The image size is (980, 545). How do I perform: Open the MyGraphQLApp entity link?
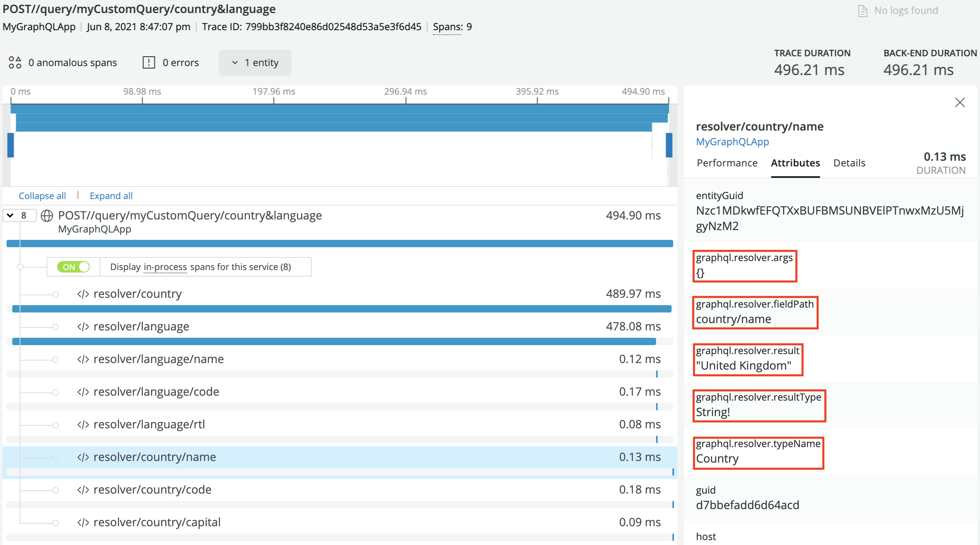pos(732,142)
